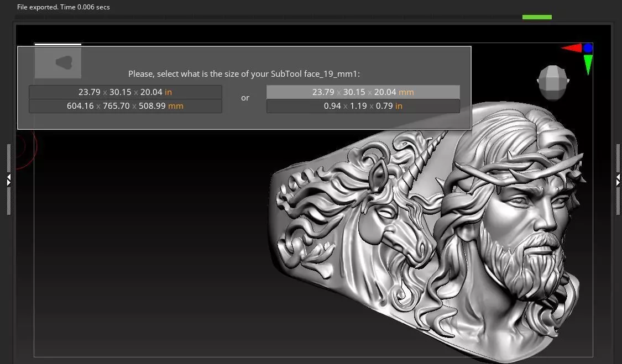
Task: Select 604.16 x 765.70 x 508.99 mm size option
Action: [126, 106]
